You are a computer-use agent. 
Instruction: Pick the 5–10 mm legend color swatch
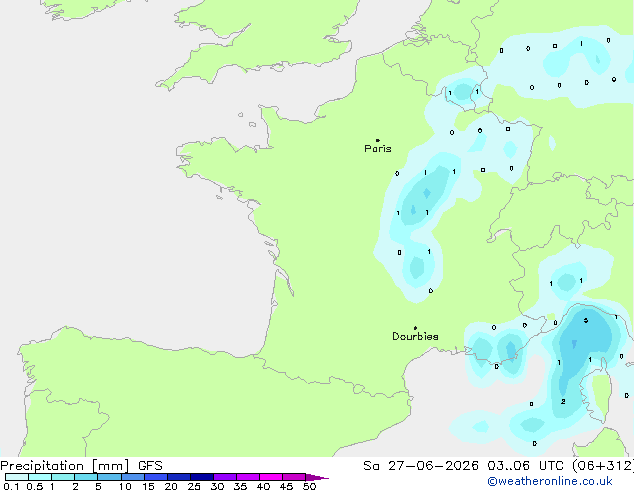point(110,477)
